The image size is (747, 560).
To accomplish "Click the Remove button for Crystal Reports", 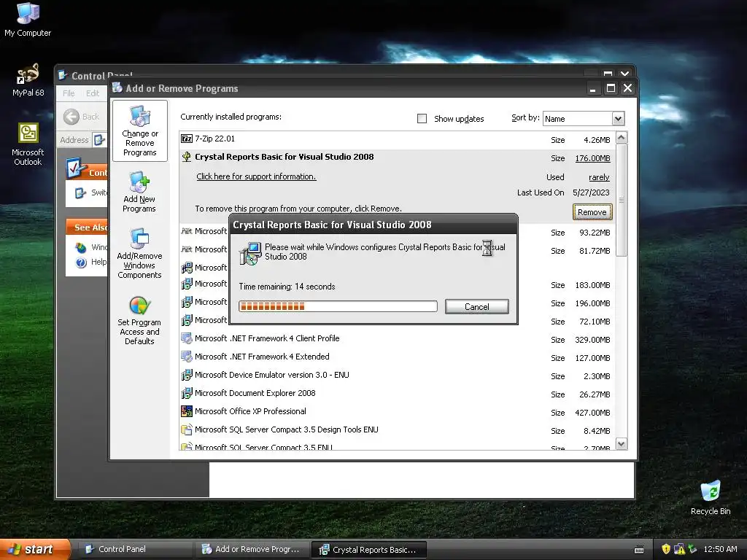I will coord(592,212).
